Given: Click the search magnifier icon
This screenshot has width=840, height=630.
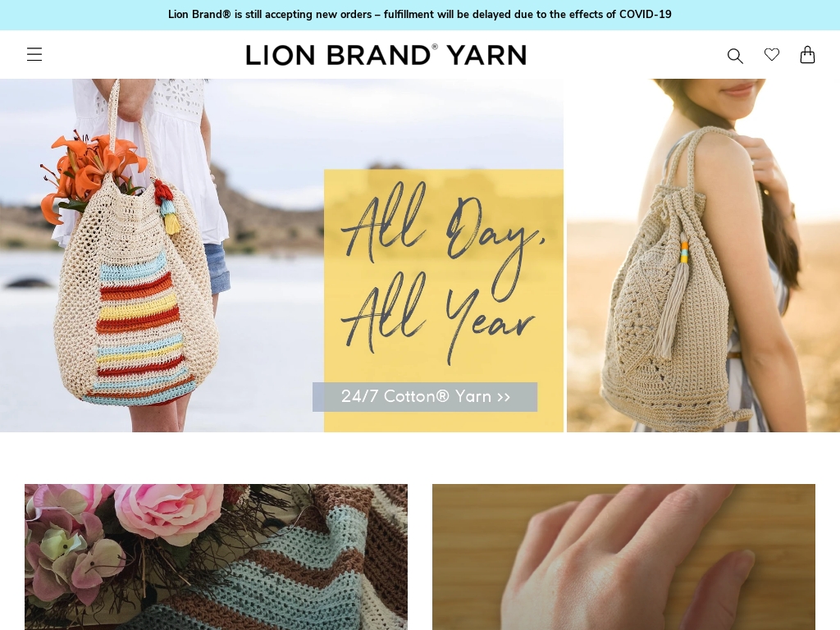Looking at the screenshot, I should pyautogui.click(x=735, y=55).
